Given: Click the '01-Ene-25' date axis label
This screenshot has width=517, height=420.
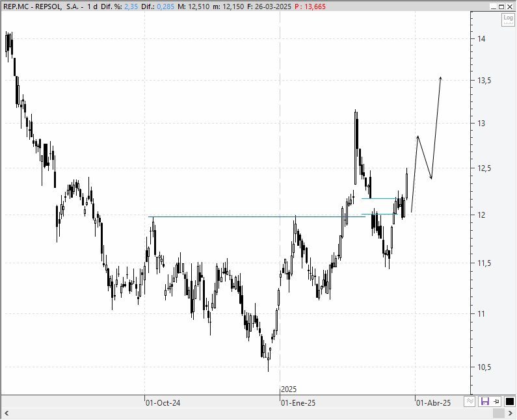Looking at the screenshot, I should click(298, 403).
